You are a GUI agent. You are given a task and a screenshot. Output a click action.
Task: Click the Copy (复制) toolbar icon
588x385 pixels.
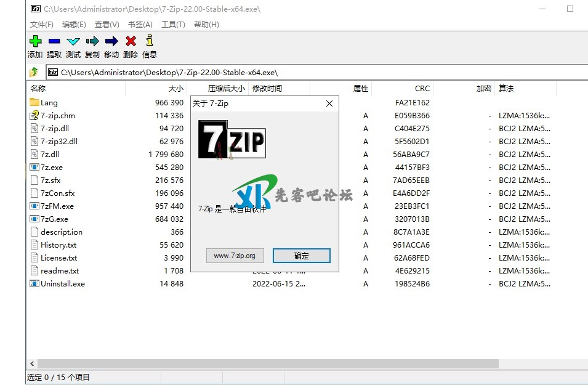click(92, 41)
